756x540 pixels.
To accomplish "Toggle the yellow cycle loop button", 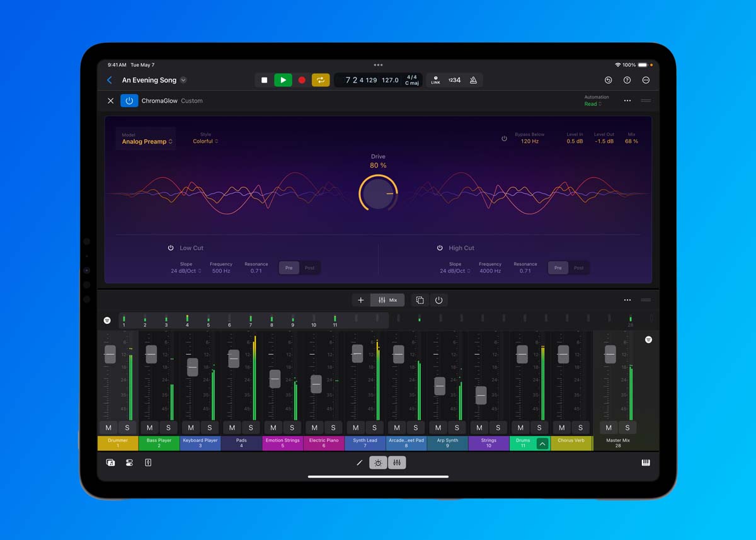I will (321, 80).
